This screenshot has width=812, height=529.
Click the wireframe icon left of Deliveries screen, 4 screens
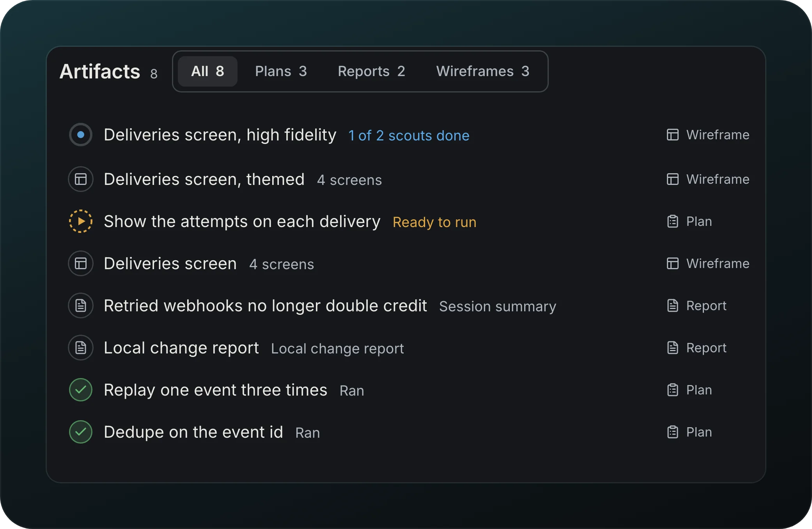[x=81, y=263]
